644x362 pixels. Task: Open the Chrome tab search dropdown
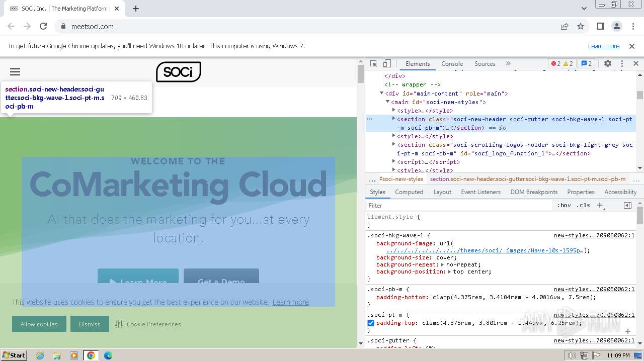pos(584,9)
